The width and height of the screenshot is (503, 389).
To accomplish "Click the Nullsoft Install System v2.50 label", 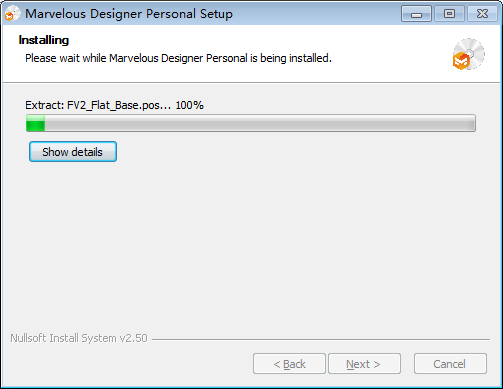I will point(79,338).
